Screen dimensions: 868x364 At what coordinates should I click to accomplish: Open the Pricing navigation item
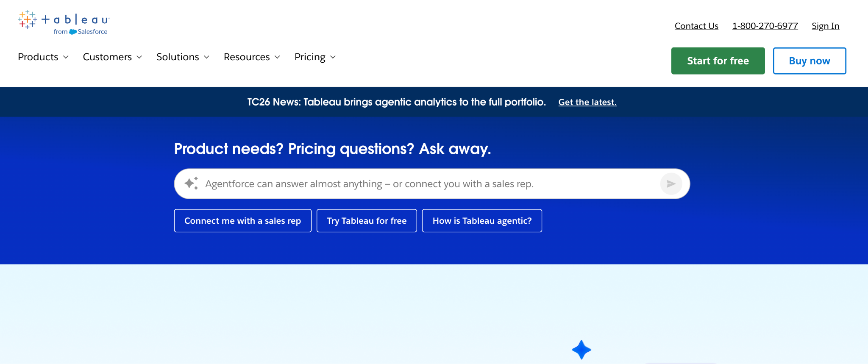[310, 57]
